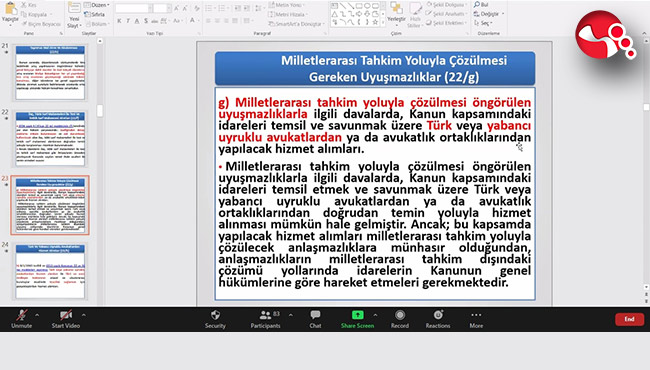Image resolution: width=650 pixels, height=370 pixels.
Task: Expand video options arrow next to Start Video
Action: click(84, 315)
